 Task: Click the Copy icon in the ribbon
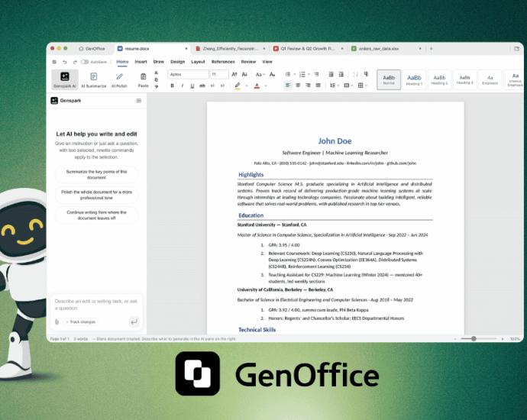coord(157,79)
